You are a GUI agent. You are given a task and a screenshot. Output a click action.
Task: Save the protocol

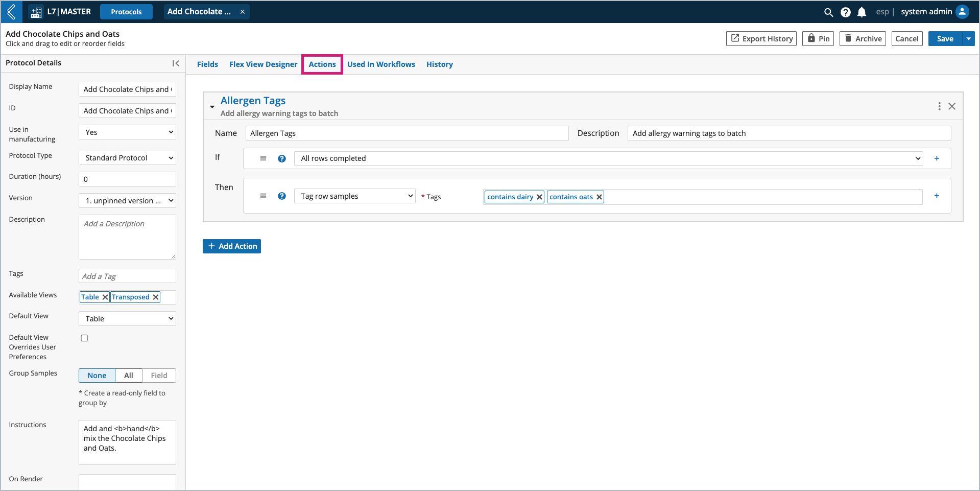tap(945, 38)
